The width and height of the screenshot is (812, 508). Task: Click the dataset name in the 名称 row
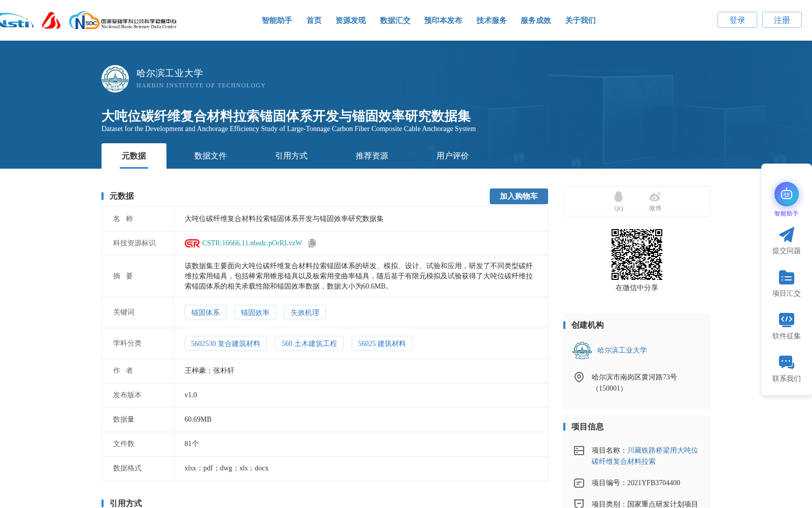[x=284, y=219]
